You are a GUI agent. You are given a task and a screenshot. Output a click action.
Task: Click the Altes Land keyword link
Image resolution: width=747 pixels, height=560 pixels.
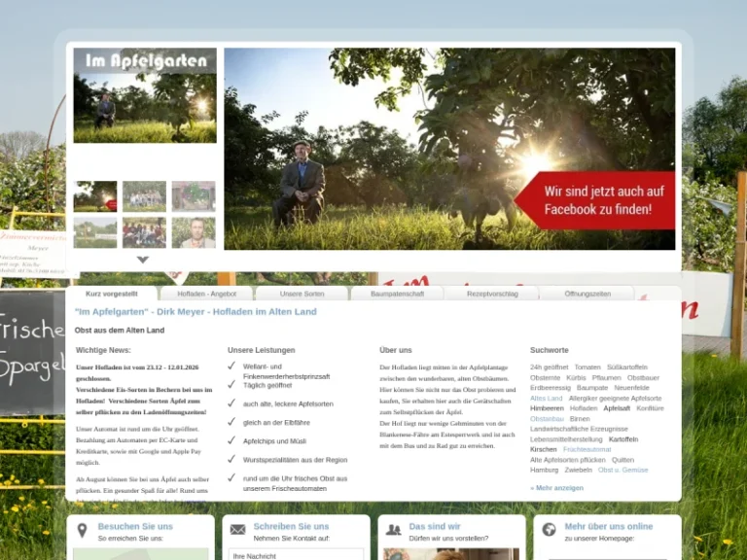point(546,398)
